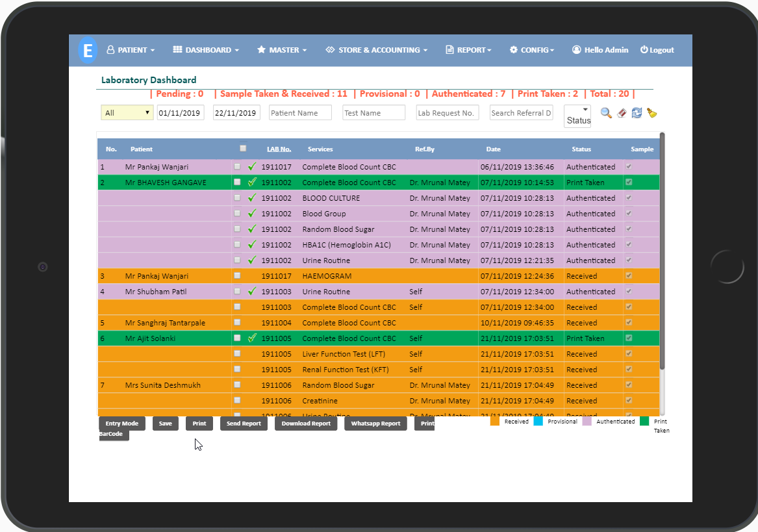The image size is (758, 532).
Task: Check the box for the HAEMOGRAM row
Action: [x=237, y=276]
